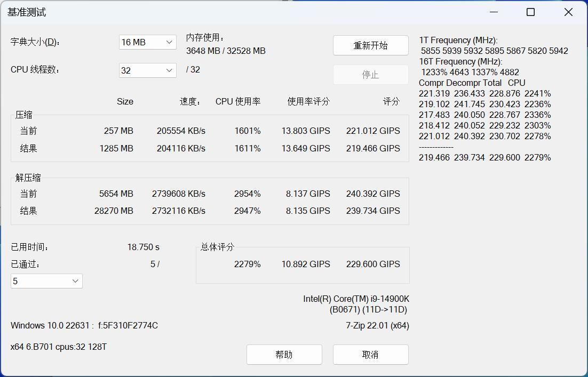Select the 239.734 GIPS decompression result rating
Screen dimensions: 588x377
[x=373, y=211]
